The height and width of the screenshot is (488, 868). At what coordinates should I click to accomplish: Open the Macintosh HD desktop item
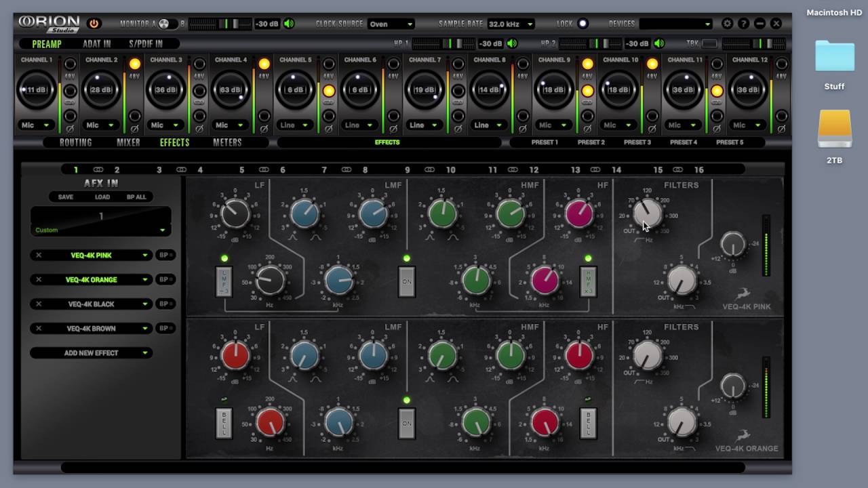(834, 13)
